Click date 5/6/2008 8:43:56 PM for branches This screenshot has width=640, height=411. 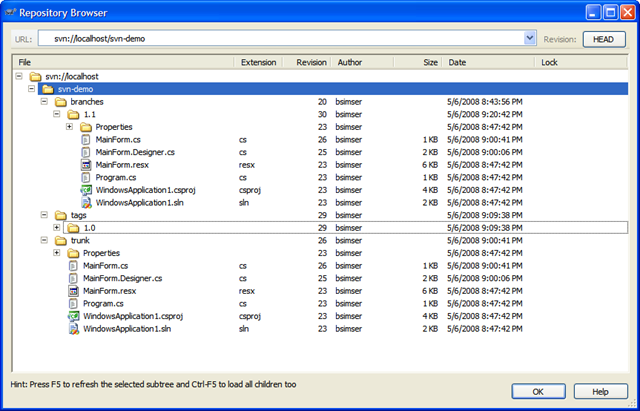click(x=484, y=102)
